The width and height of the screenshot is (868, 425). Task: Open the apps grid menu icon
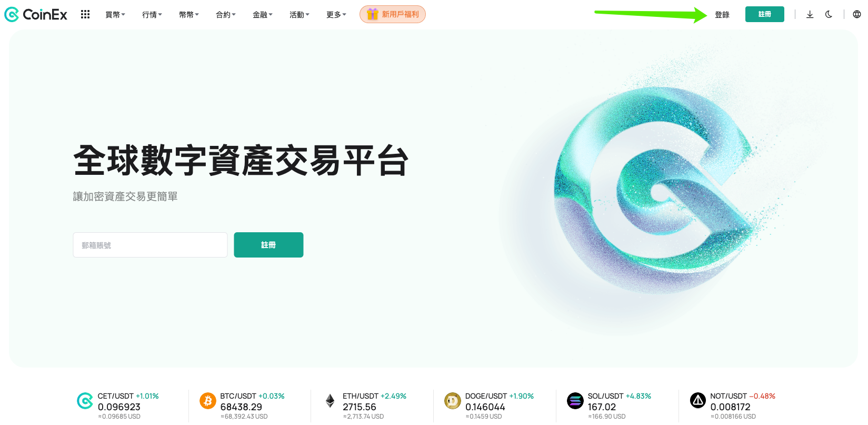pyautogui.click(x=85, y=14)
